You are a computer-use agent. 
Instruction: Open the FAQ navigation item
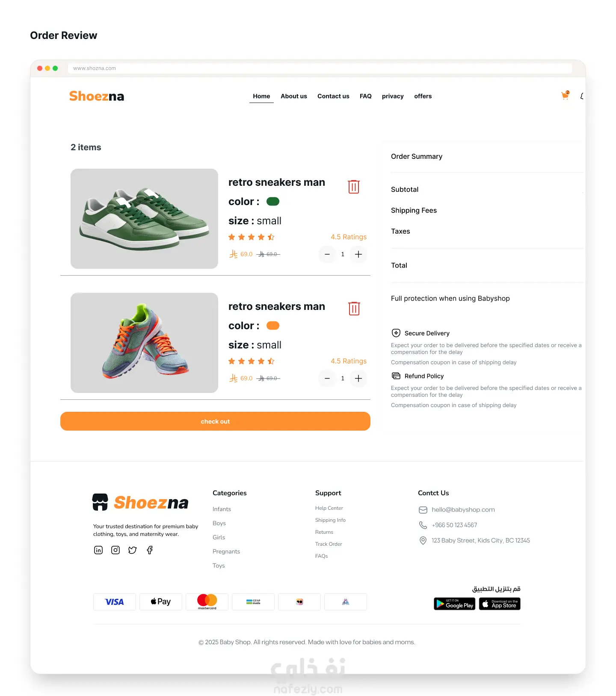coord(366,96)
